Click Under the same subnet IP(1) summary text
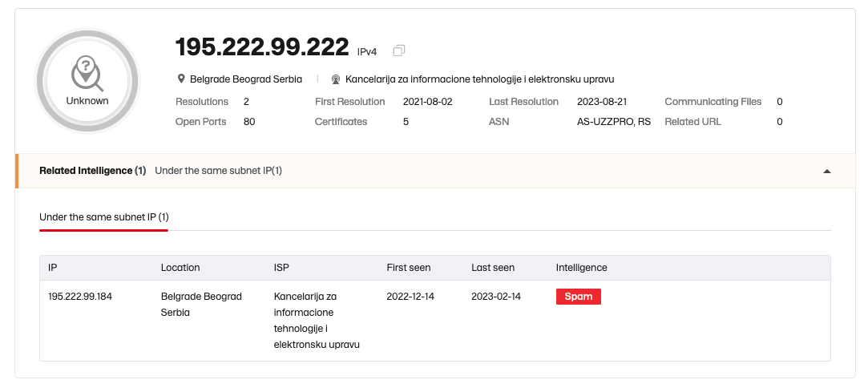 (x=218, y=171)
